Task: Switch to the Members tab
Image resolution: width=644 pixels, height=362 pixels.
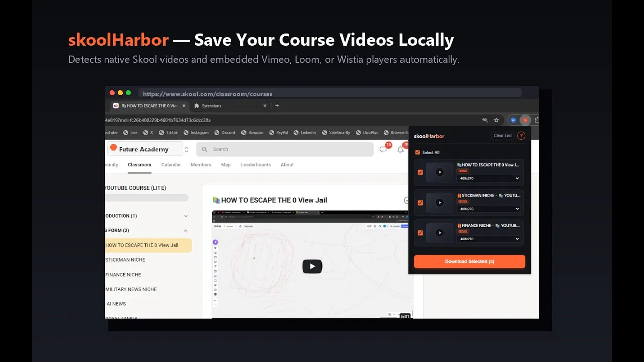Action: point(201,165)
